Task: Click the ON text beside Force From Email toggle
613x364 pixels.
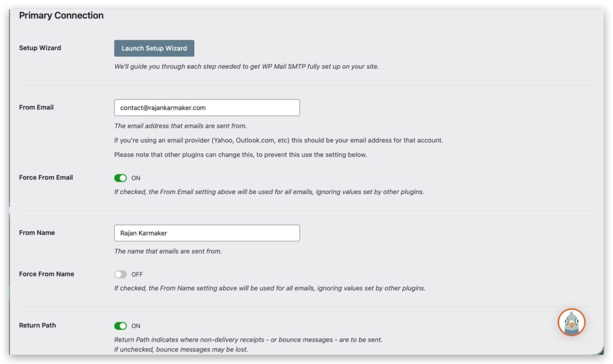Action: pos(136,178)
